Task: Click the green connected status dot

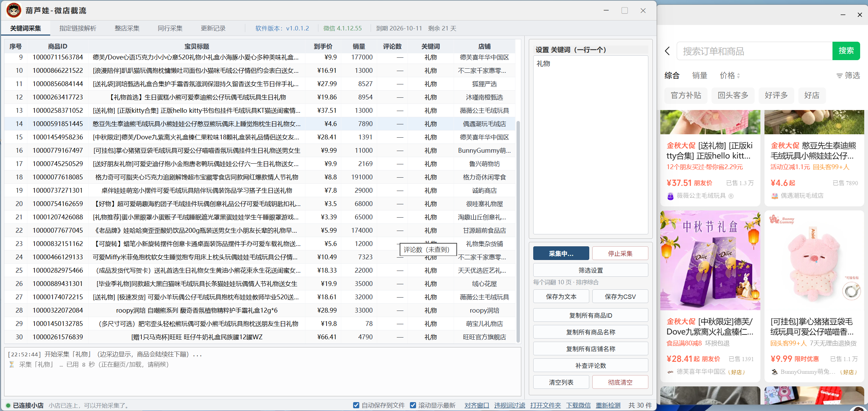Action: point(8,406)
